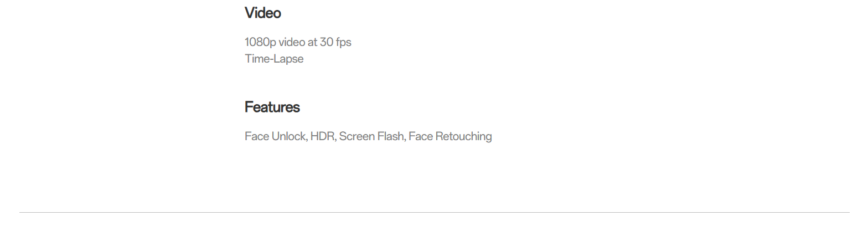Click the number '30' in the video line

pyautogui.click(x=326, y=42)
